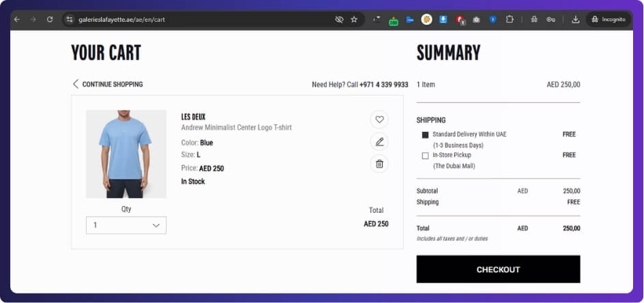Screen dimensions: 644x303
Task: Open the blue shield extension
Action: tap(493, 19)
